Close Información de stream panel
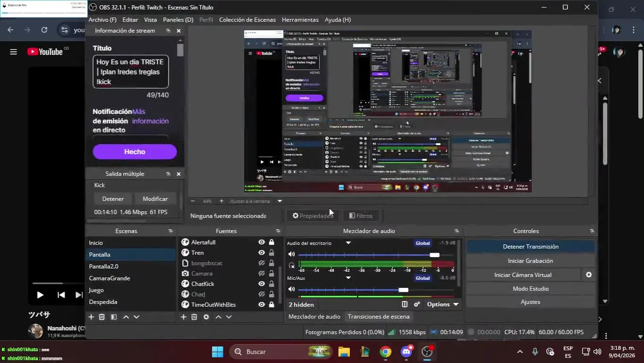The height and width of the screenshot is (363, 644). point(178,31)
